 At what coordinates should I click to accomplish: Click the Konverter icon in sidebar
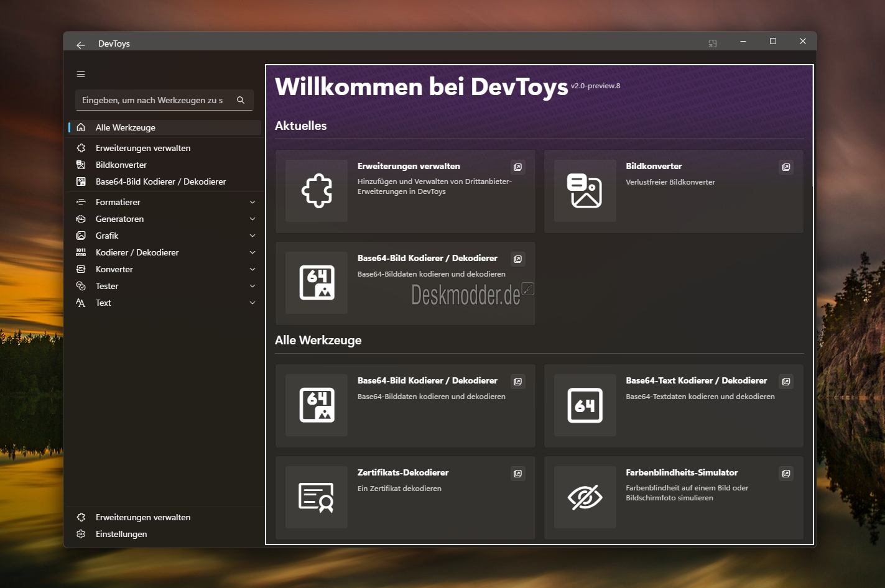pyautogui.click(x=81, y=269)
